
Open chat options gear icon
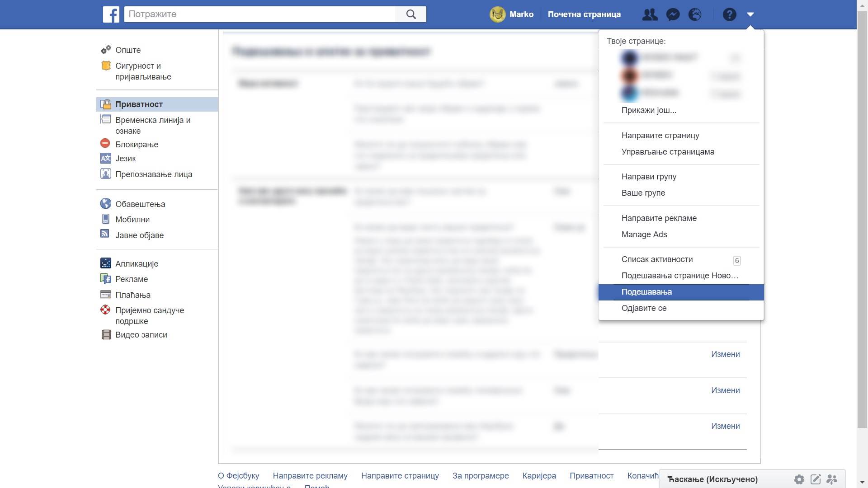[800, 479]
